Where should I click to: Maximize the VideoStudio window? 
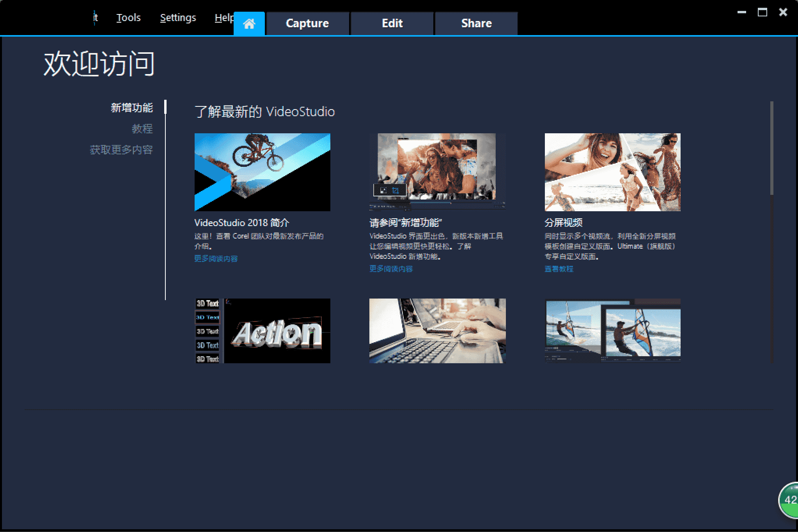pos(762,12)
